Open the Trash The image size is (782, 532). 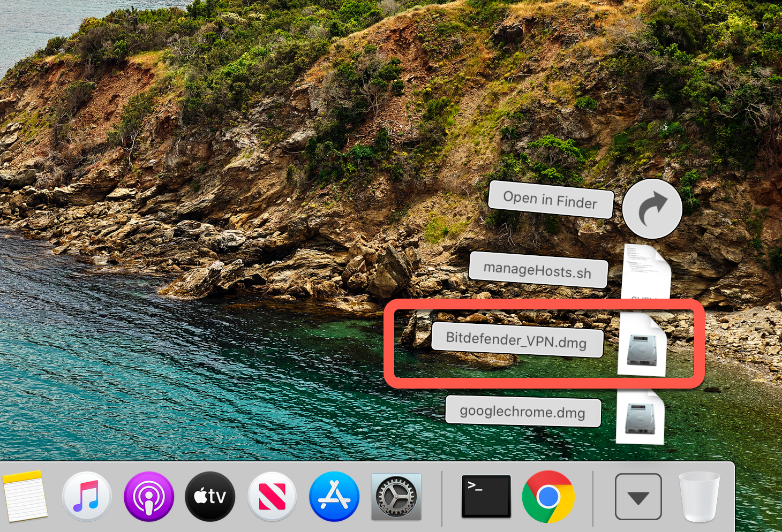coord(700,497)
